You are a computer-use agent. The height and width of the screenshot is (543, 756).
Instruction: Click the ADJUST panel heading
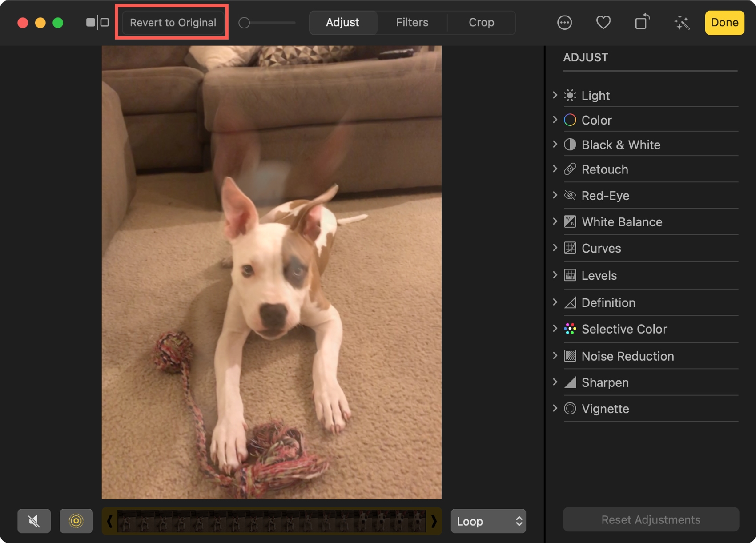pos(585,57)
